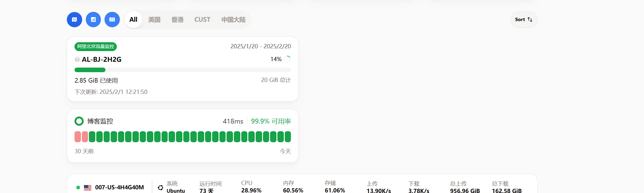Toggle the chart statistics view button

(x=93, y=20)
